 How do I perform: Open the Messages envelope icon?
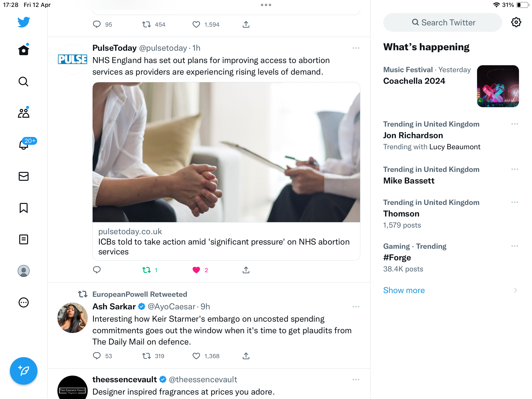24,176
